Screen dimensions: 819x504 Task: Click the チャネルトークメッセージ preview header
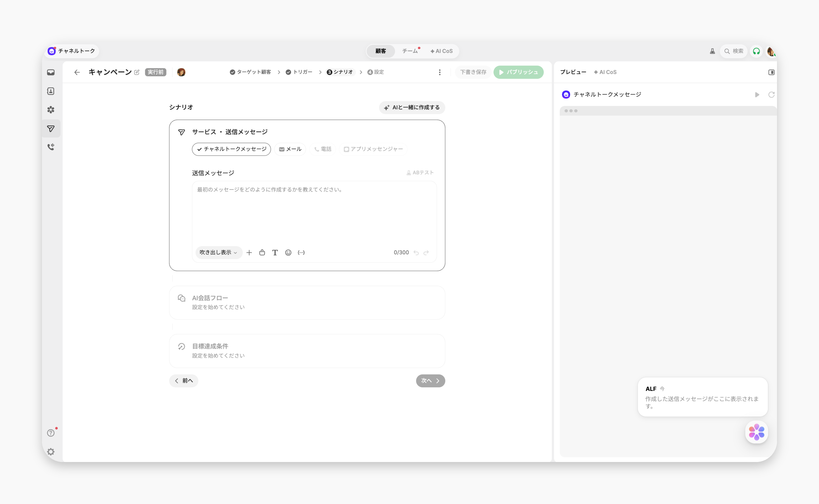click(x=607, y=95)
